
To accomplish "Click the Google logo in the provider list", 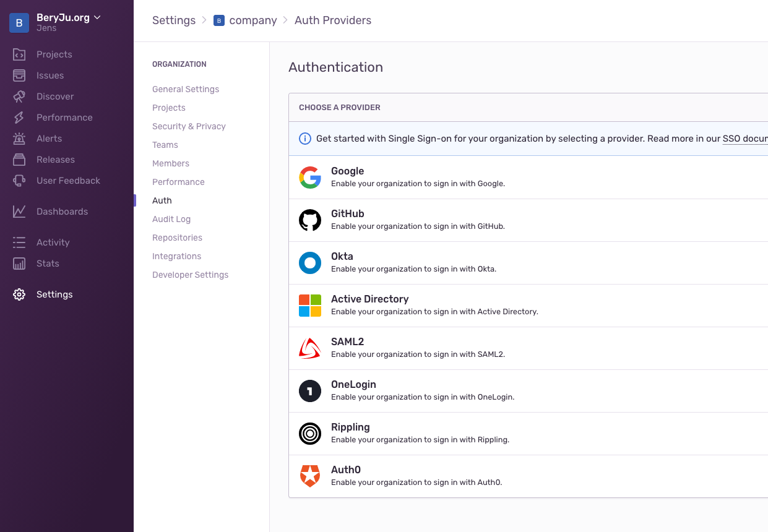I will [x=310, y=177].
